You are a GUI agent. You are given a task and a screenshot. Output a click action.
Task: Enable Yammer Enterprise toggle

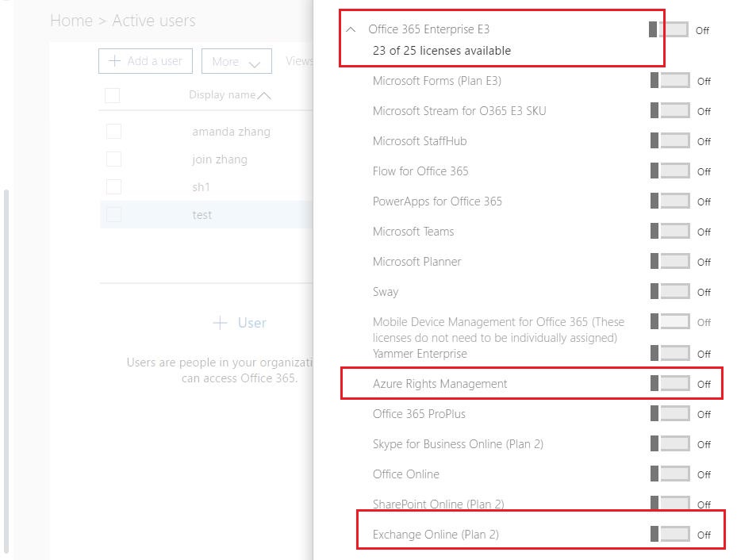point(670,353)
